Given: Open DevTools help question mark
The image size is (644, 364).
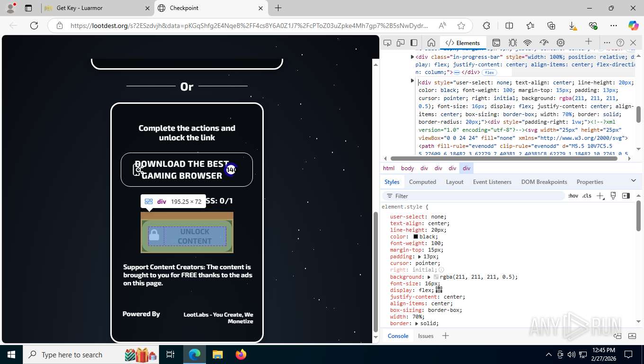Looking at the screenshot, I should tap(620, 43).
